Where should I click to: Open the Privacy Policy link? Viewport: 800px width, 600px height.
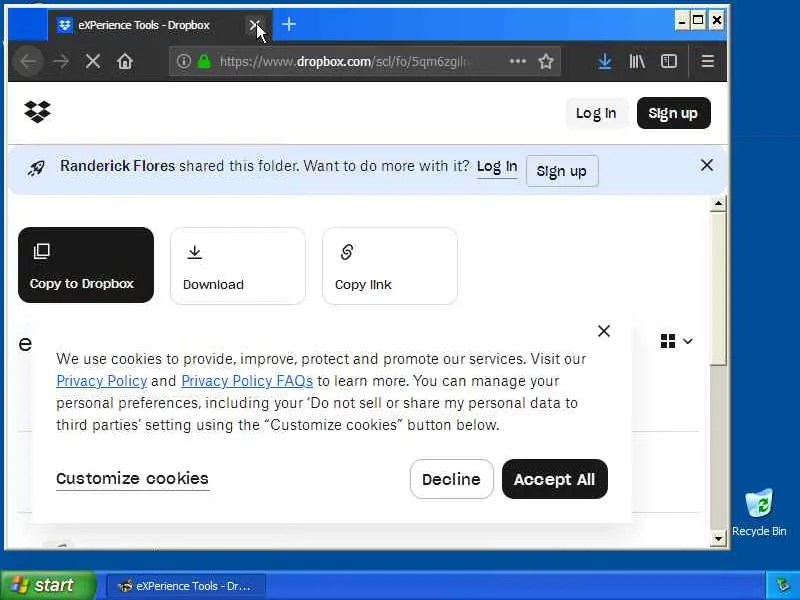pyautogui.click(x=102, y=381)
